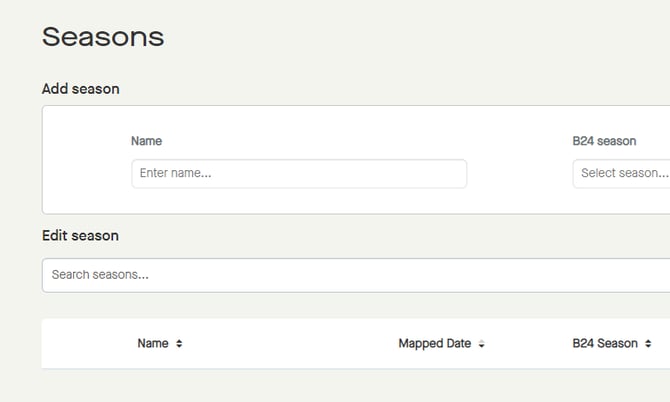Click header gap between Name and Mapped Date
The height and width of the screenshot is (402, 670).
point(290,344)
